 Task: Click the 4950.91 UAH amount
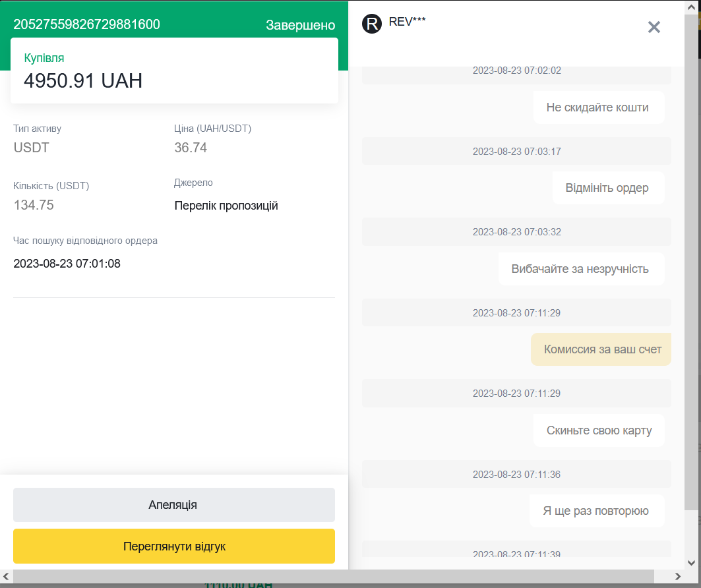click(83, 81)
